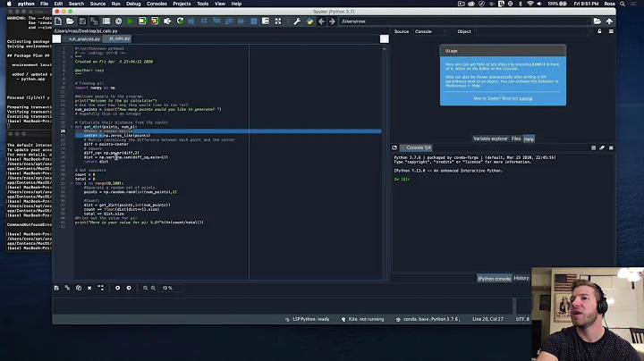Save the current file via floppy icon
Screen dimensions: 644x361
(82, 21)
